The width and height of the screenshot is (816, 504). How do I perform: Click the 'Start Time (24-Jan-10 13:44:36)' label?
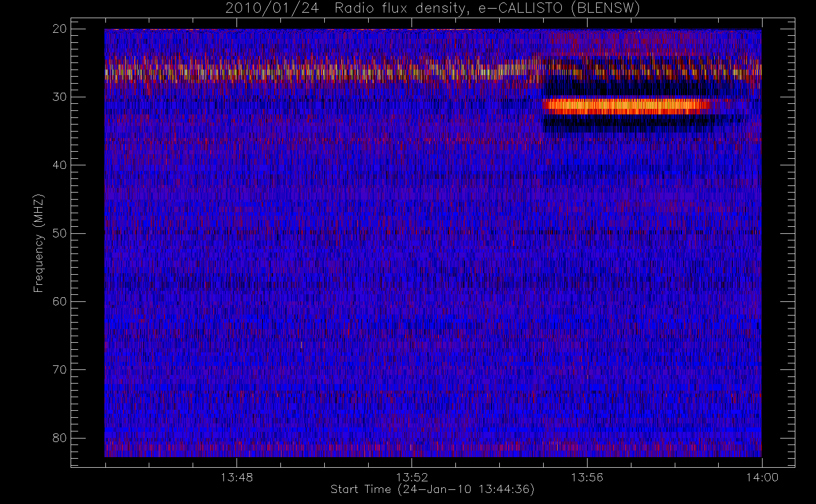tap(432, 489)
